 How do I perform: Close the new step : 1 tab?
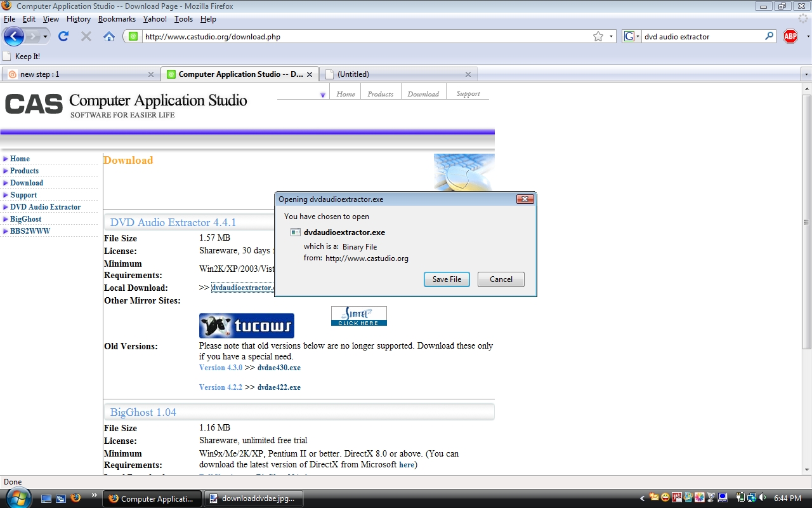(x=151, y=74)
